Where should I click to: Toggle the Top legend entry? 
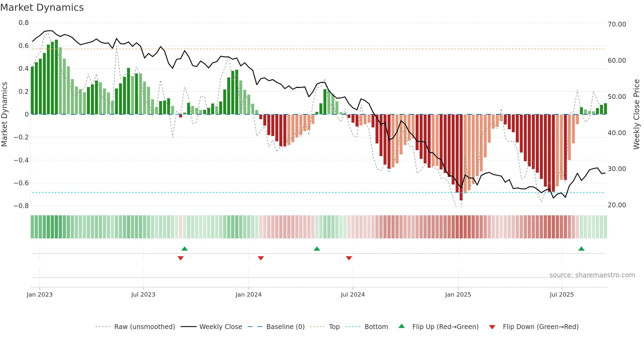pos(325,327)
